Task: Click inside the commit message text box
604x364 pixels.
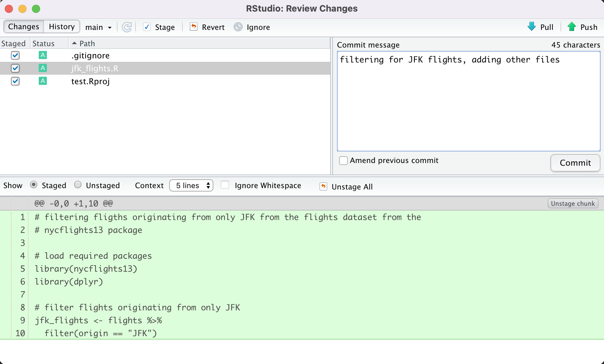Action: [468, 102]
